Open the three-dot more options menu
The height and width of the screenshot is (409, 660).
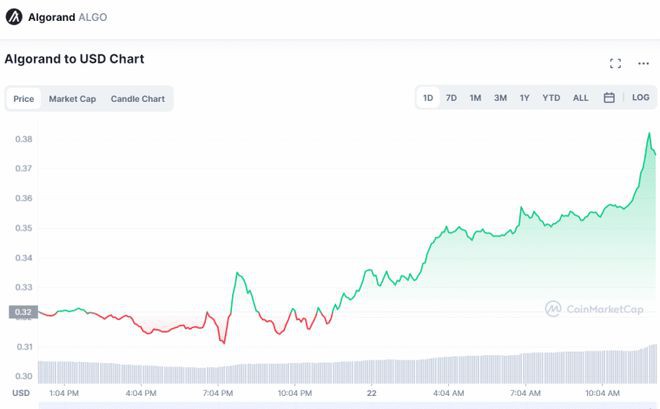(643, 63)
